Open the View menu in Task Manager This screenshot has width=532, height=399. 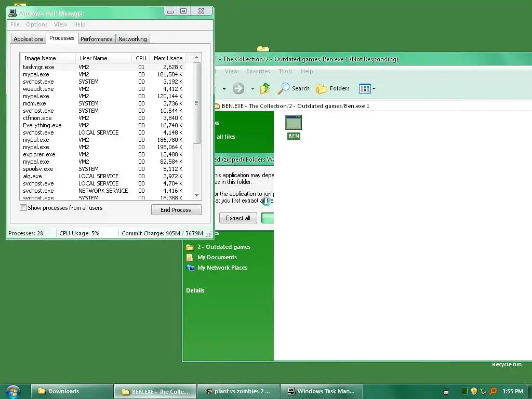(60, 24)
